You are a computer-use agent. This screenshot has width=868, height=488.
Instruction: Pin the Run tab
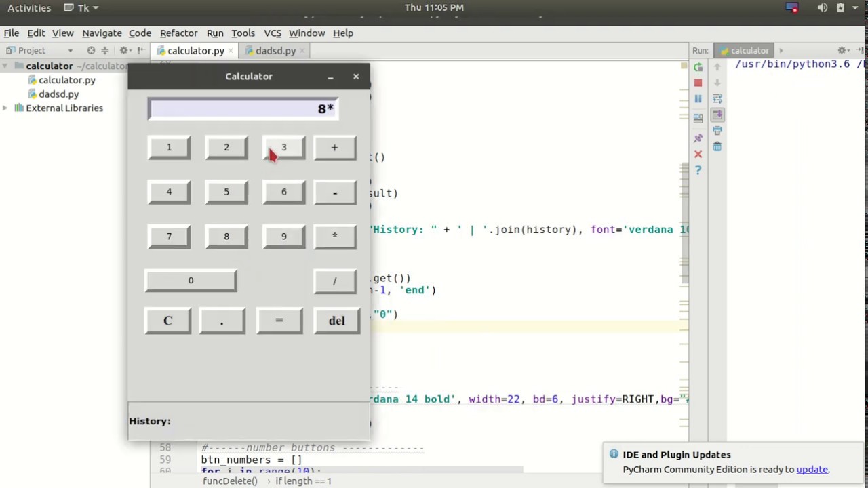(x=698, y=138)
